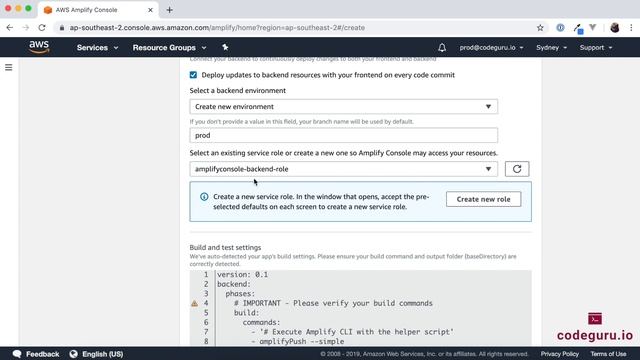Click the pen extension icon in toolbar

[578, 28]
